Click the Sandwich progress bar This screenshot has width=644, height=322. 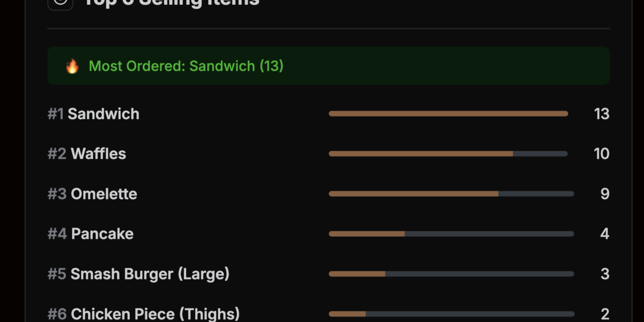coord(448,114)
